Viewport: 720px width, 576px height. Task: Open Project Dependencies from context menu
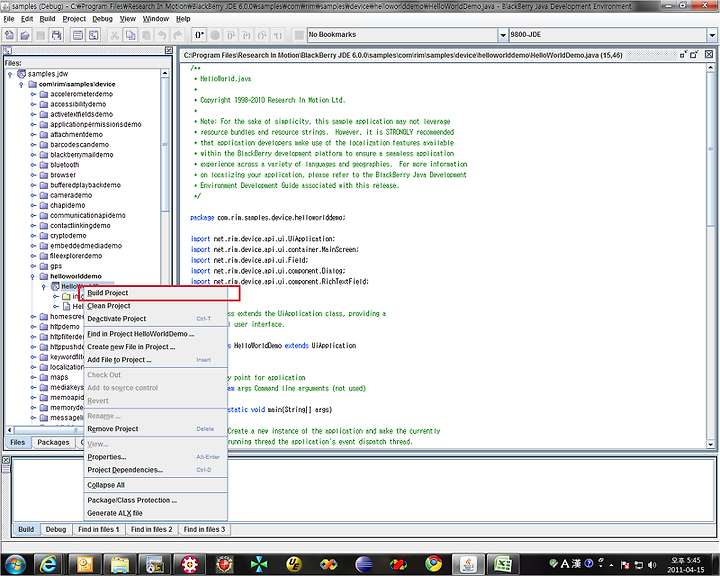click(x=156, y=470)
